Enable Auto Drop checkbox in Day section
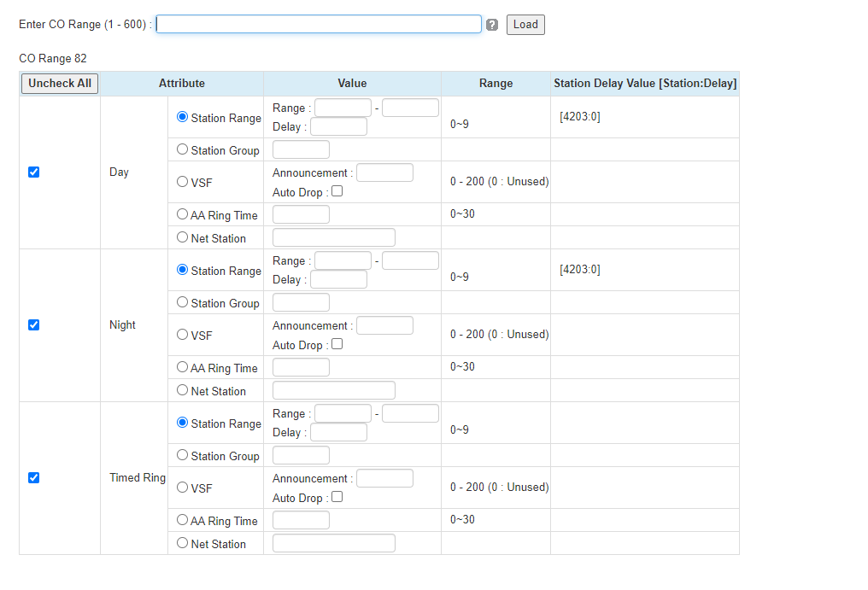The height and width of the screenshot is (590, 868). 337,192
